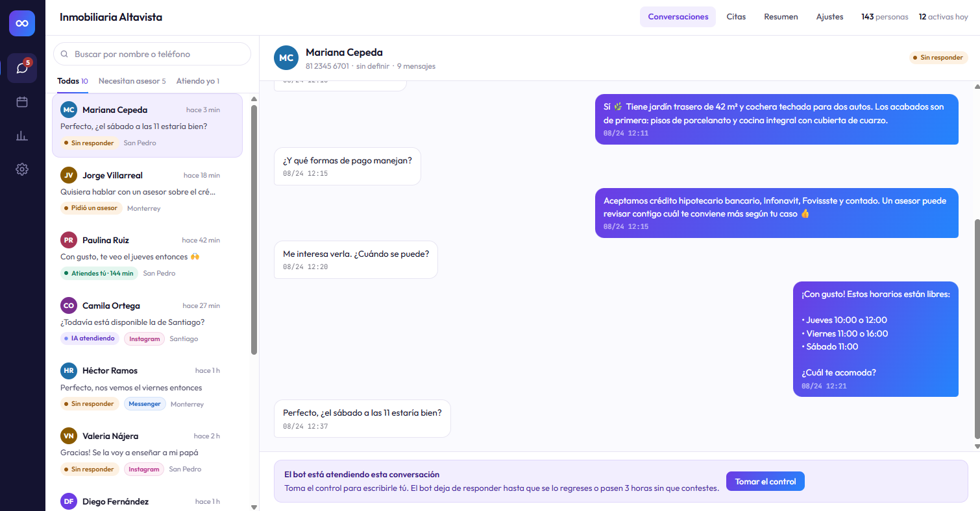Viewport: 980px width, 511px height.
Task: Open the Citas tab
Action: 736,17
